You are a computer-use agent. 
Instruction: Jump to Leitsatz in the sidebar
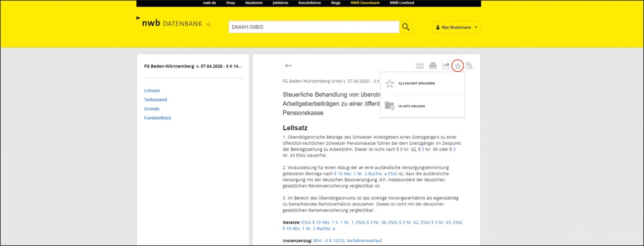(x=152, y=91)
